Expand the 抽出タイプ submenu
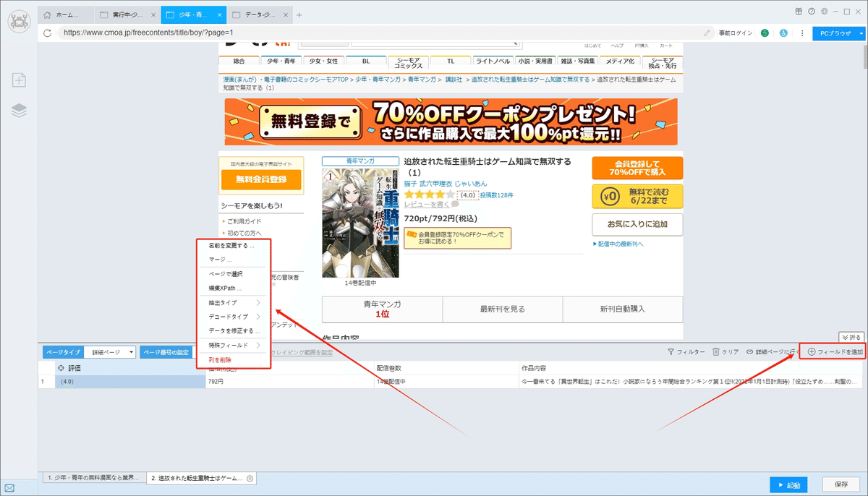This screenshot has width=868, height=496. pyautogui.click(x=234, y=302)
